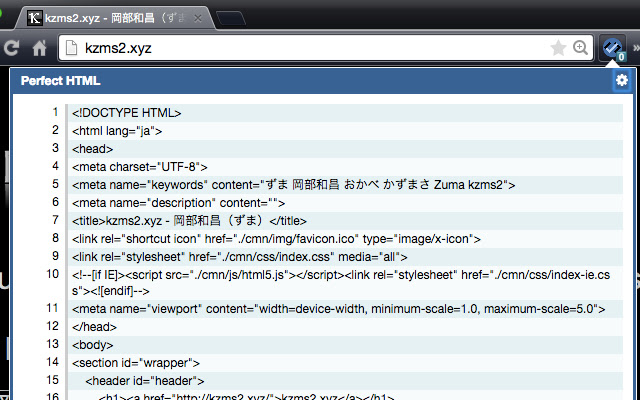Click the DOCTYPE HTML source line
Screen dimensions: 640x400
click(x=126, y=113)
